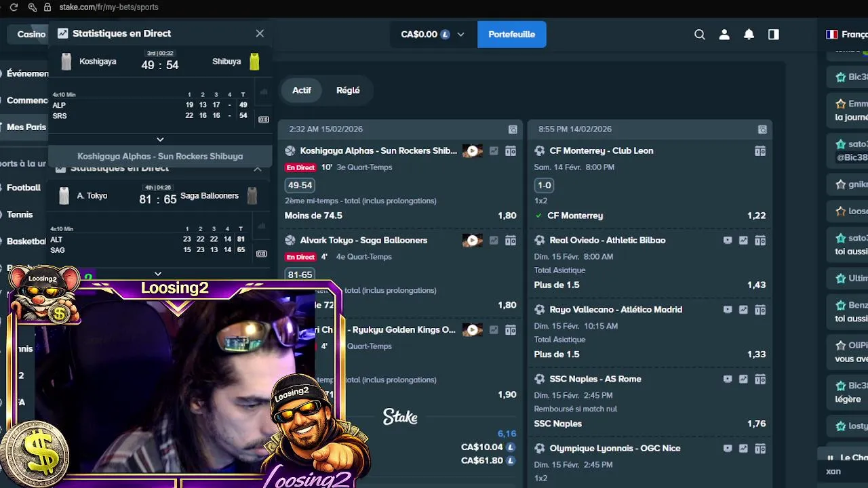868x488 pixels.
Task: Play live stream for Alvark Tokyo match
Action: click(x=473, y=241)
